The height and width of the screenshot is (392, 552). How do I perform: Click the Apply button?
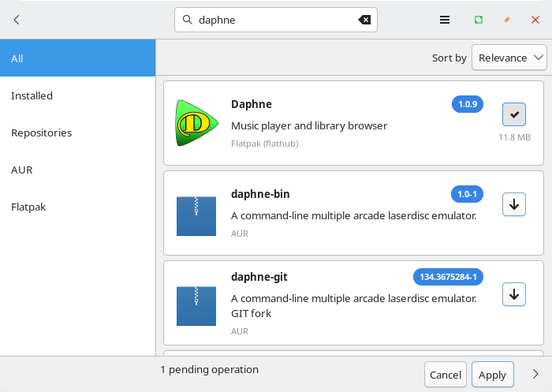[493, 375]
